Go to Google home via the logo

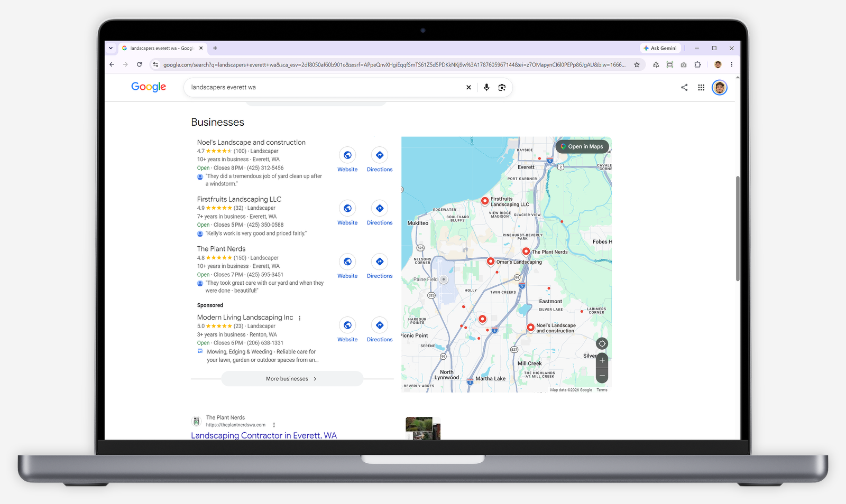tap(149, 87)
